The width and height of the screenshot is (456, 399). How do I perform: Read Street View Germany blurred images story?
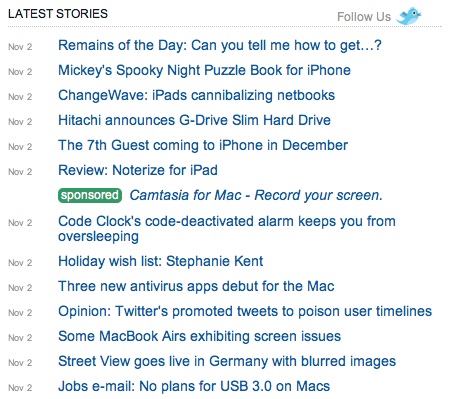pyautogui.click(x=227, y=361)
